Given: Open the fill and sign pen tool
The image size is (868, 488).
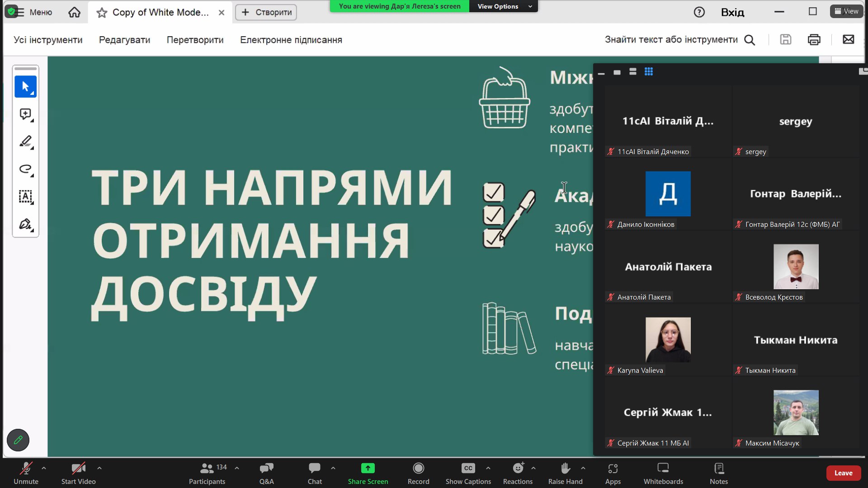Looking at the screenshot, I should click(x=25, y=224).
